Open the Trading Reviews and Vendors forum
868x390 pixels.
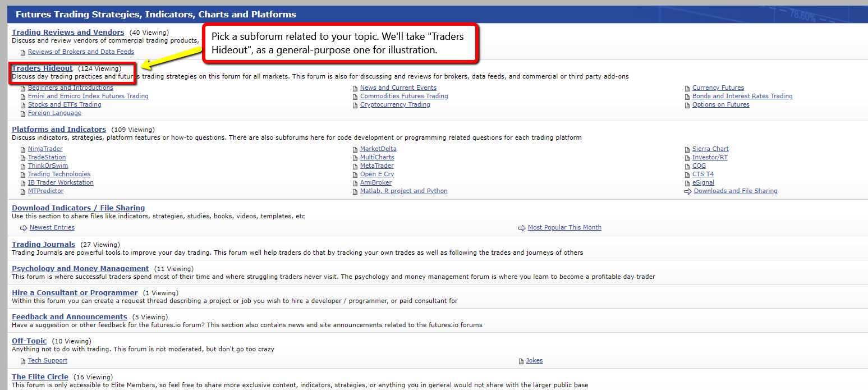pos(68,33)
